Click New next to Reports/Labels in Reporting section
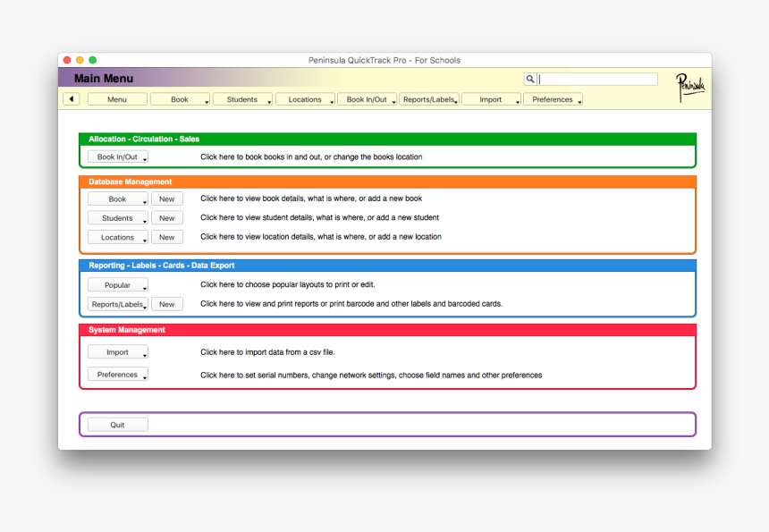 (x=167, y=304)
